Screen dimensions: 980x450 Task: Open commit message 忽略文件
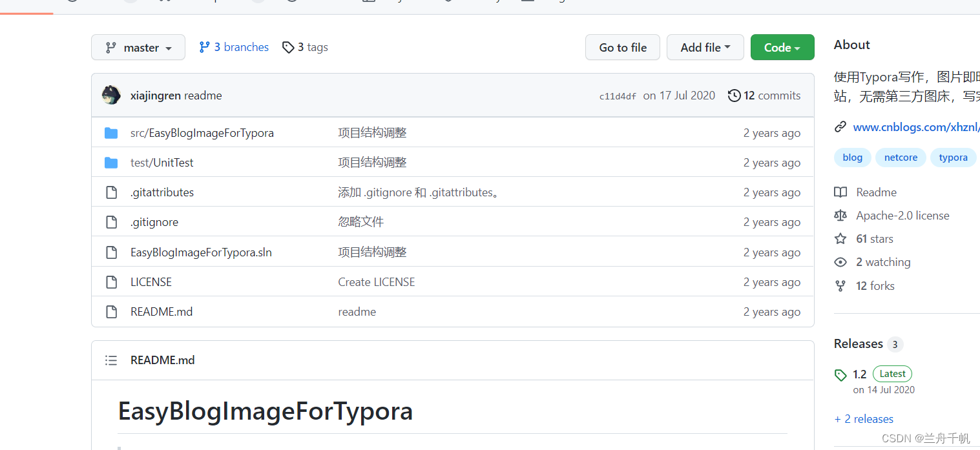[360, 222]
